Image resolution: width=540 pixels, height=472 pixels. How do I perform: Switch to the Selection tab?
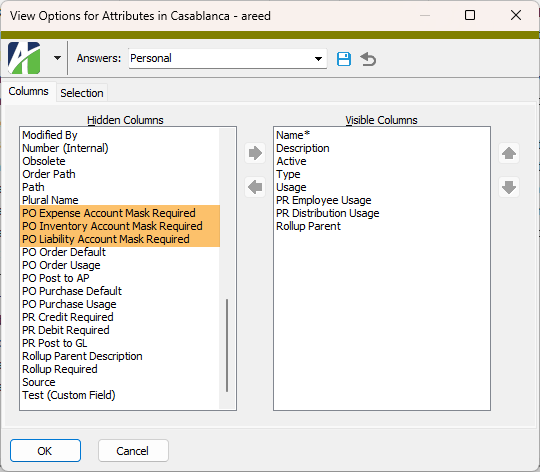coord(82,93)
